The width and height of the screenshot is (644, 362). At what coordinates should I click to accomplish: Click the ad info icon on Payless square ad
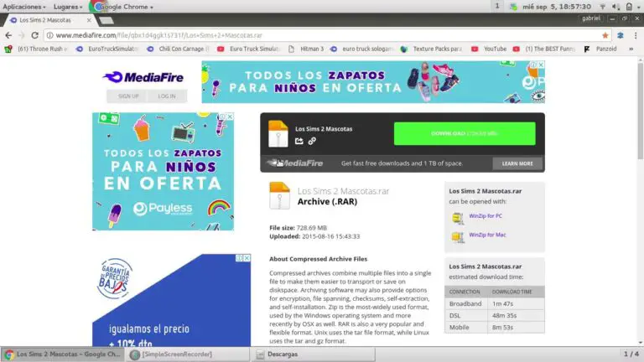coord(222,116)
